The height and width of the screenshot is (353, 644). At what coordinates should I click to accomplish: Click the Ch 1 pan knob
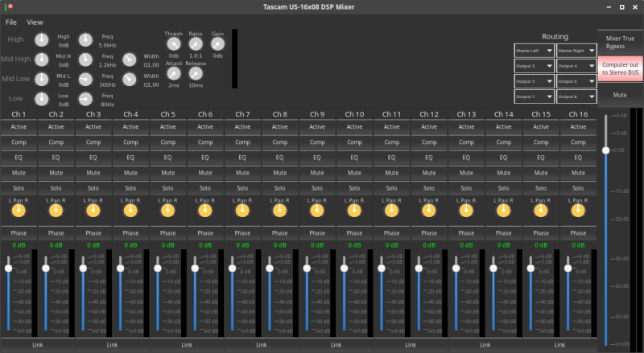click(19, 211)
